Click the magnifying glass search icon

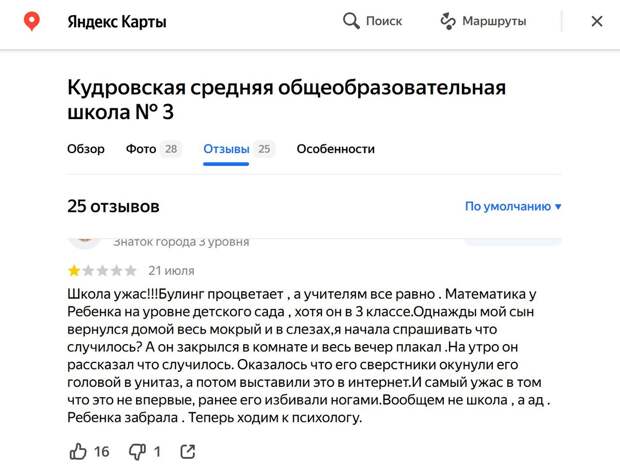pyautogui.click(x=351, y=21)
